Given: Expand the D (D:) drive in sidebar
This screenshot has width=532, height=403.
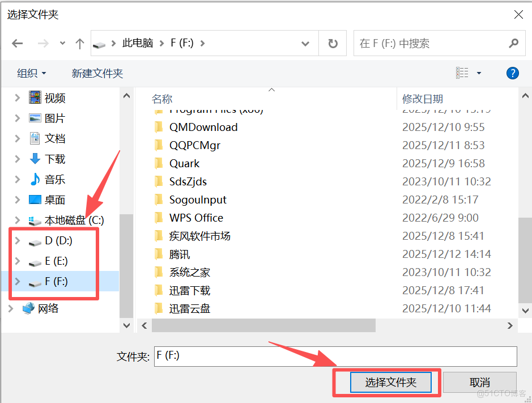Looking at the screenshot, I should pos(17,240).
